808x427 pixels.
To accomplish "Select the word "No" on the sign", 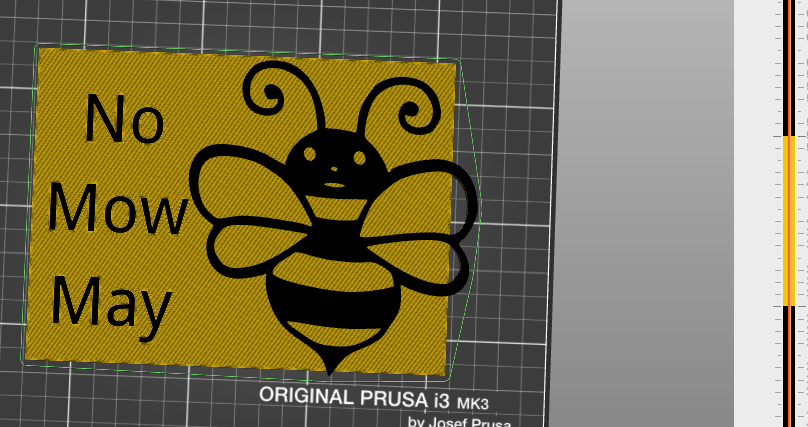I will coord(124,118).
